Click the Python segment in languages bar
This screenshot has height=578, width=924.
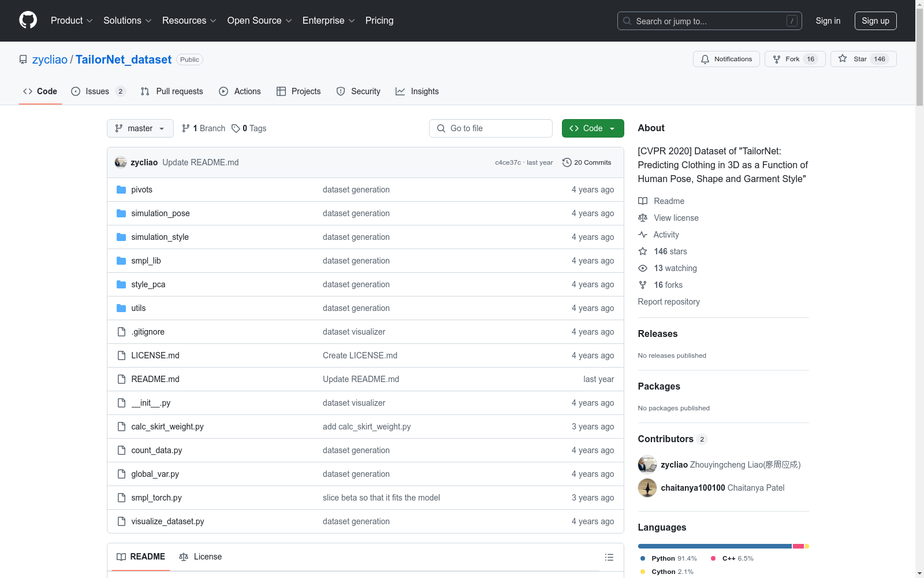714,546
